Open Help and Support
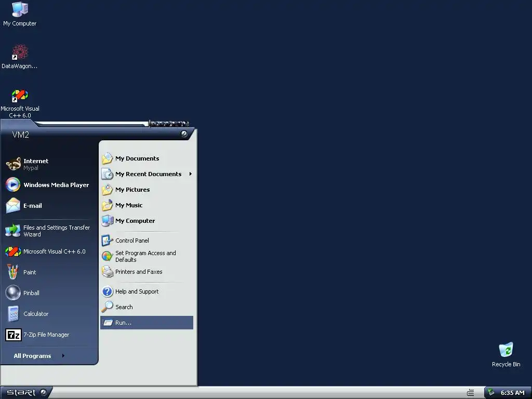532x399 pixels. click(147, 291)
